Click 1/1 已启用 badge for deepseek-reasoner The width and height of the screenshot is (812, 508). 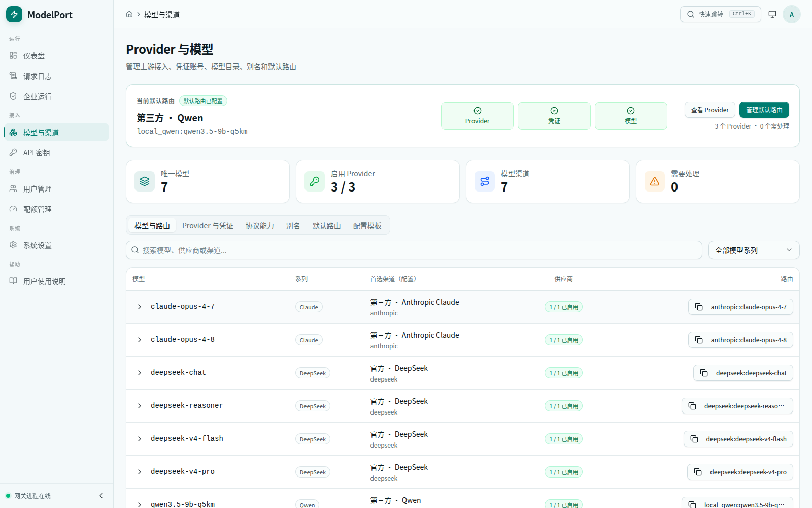pos(563,406)
